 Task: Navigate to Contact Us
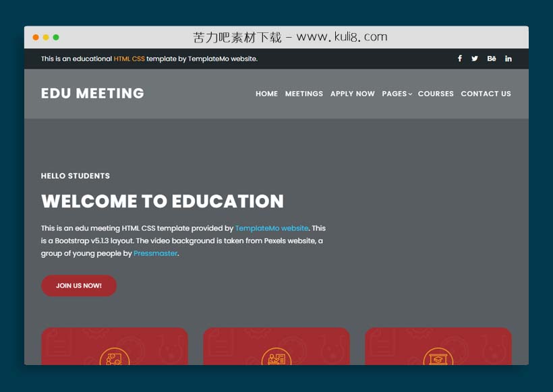tap(486, 94)
